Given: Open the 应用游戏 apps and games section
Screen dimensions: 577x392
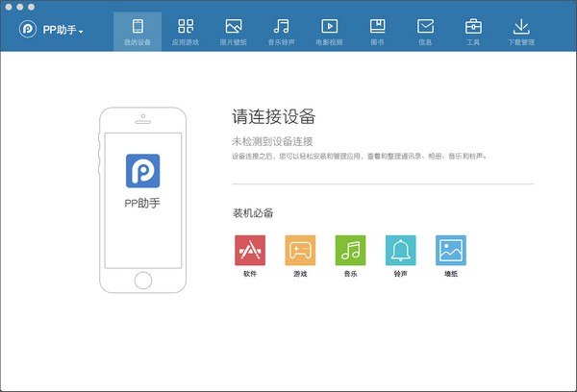Looking at the screenshot, I should click(x=186, y=31).
